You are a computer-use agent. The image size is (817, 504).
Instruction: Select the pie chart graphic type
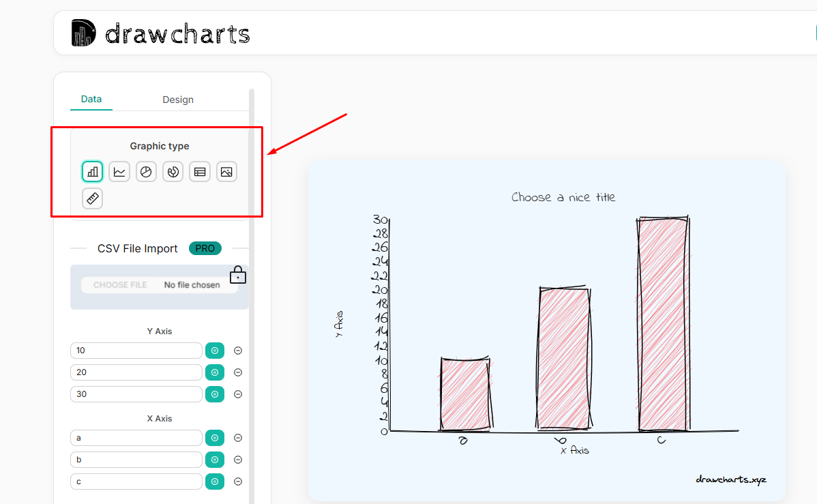[146, 171]
